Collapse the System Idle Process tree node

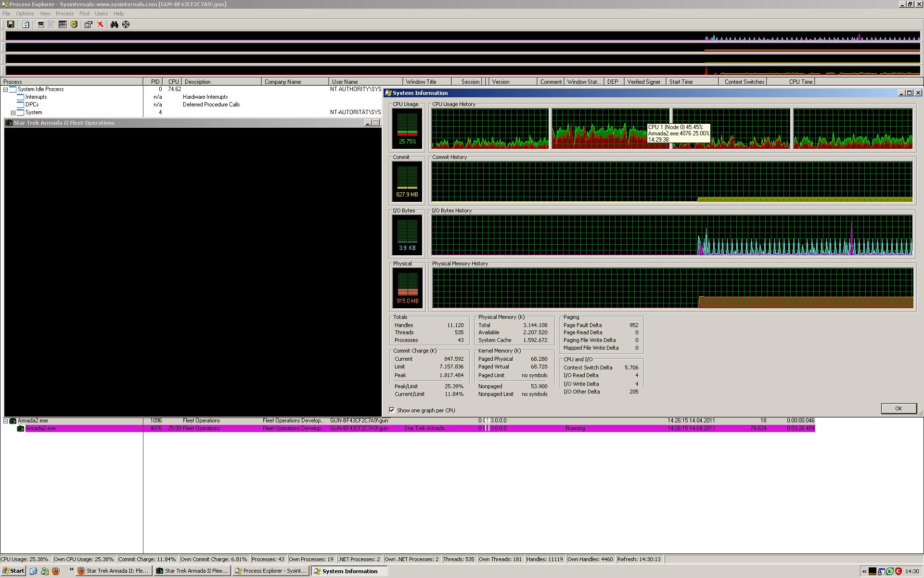point(6,90)
